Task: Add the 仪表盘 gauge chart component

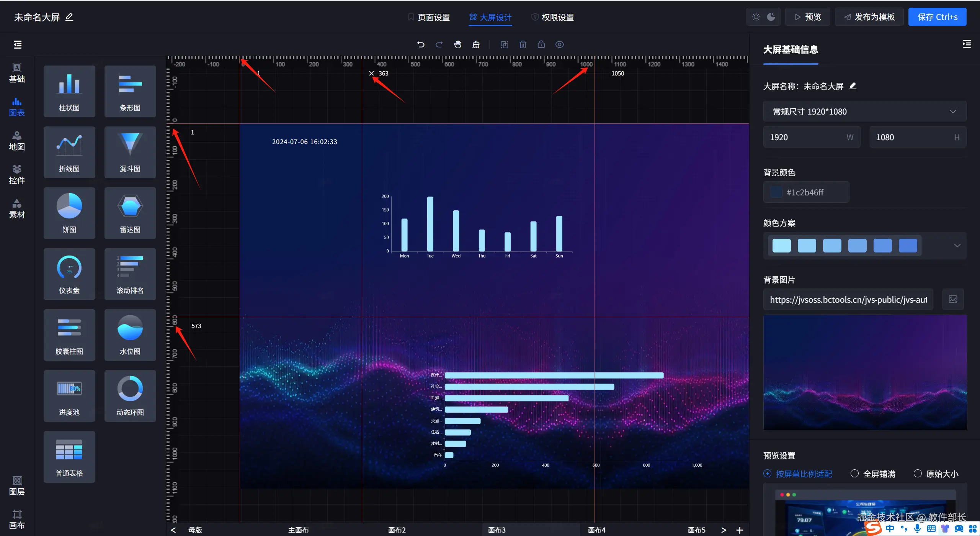Action: 69,274
